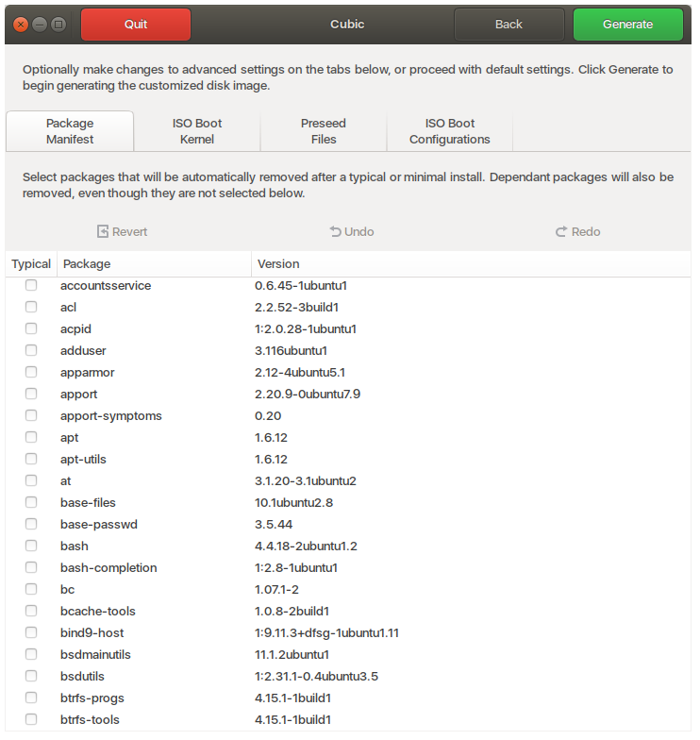Click the Revert icon button

103,232
